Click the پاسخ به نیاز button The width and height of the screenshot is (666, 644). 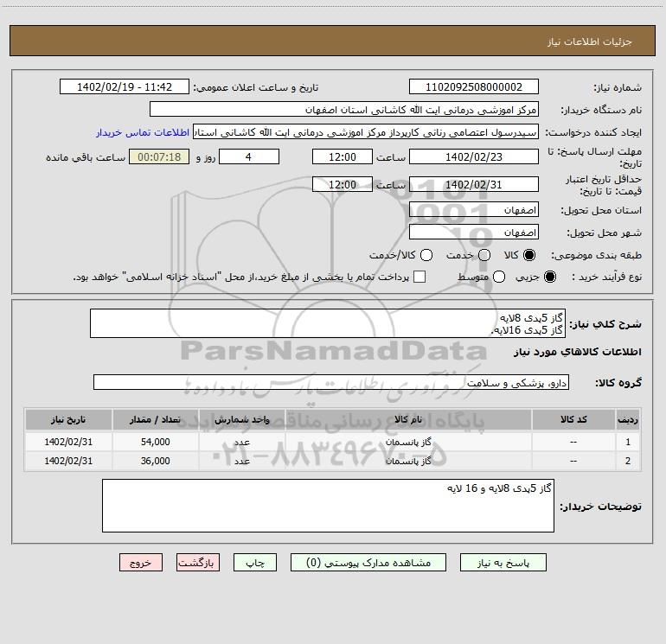pos(503,563)
